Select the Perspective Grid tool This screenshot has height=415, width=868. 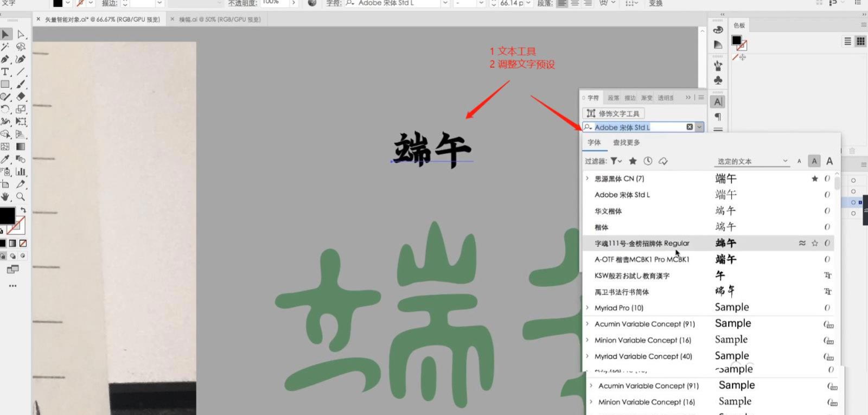21,134
